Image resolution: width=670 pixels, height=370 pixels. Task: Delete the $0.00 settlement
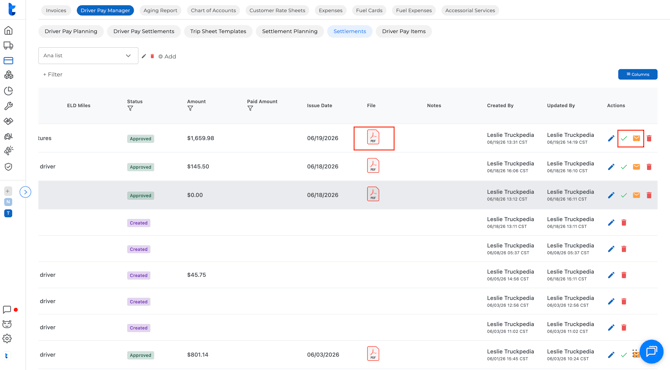point(649,195)
